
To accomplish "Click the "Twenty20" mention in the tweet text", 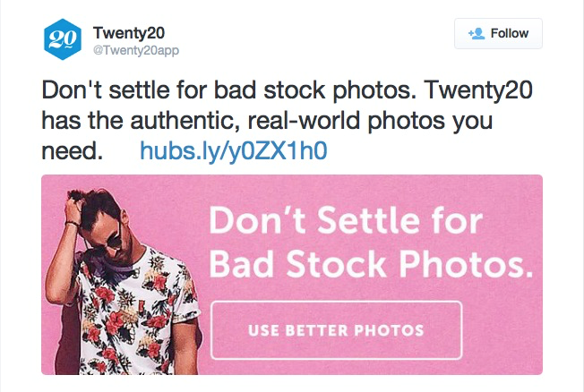I will coord(478,90).
